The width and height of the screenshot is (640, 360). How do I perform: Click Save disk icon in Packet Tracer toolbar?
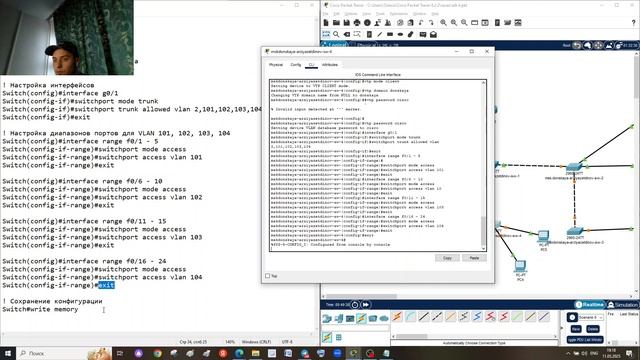pos(347,23)
